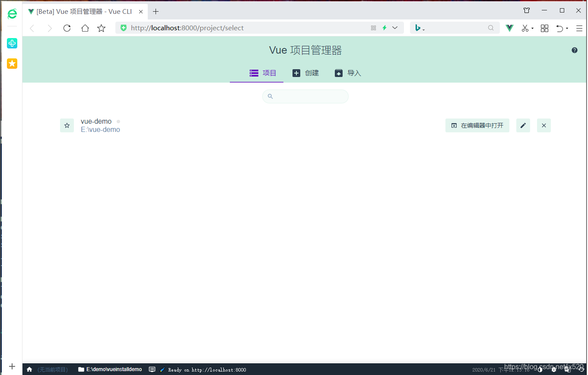Rename vue-demo with pencil icon
Viewport: 588px width, 375px height.
[523, 125]
